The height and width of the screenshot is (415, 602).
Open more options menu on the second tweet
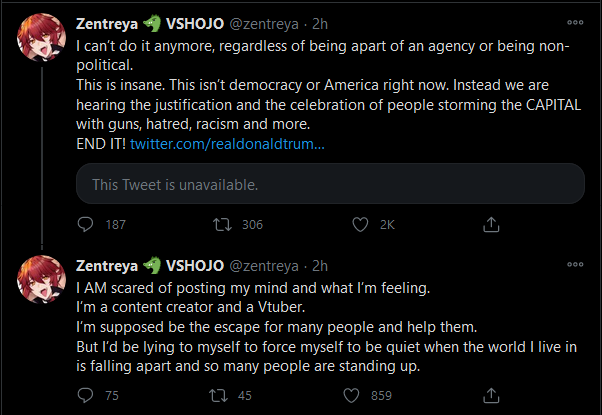(x=575, y=265)
